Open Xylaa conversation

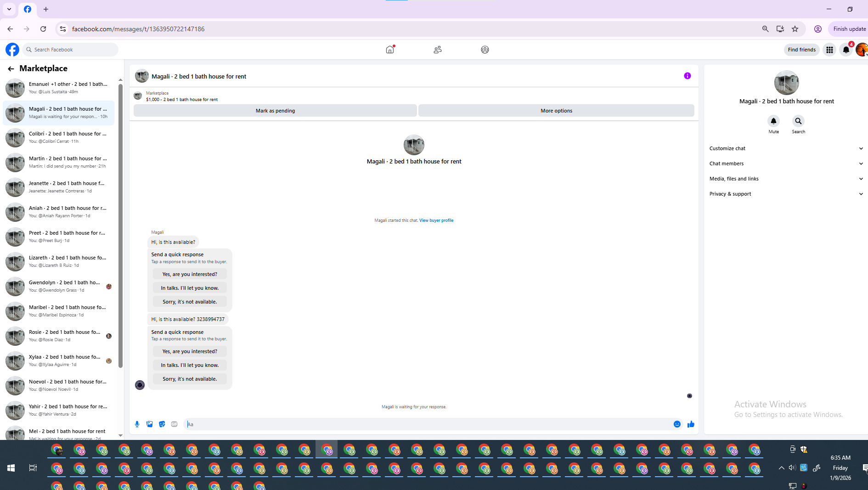pyautogui.click(x=59, y=360)
